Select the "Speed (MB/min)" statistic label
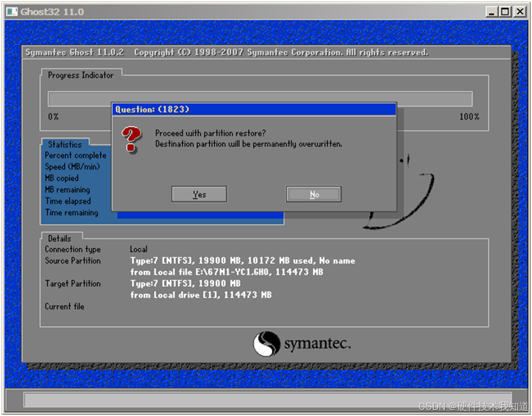 tap(73, 167)
